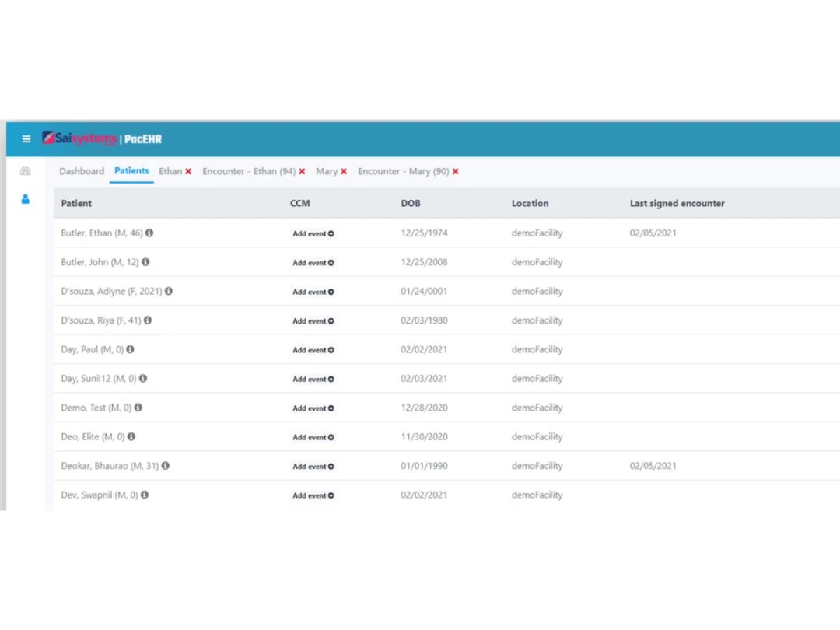Add event for Day, Sunil12
Screen dimensions: 840x630
click(x=313, y=379)
